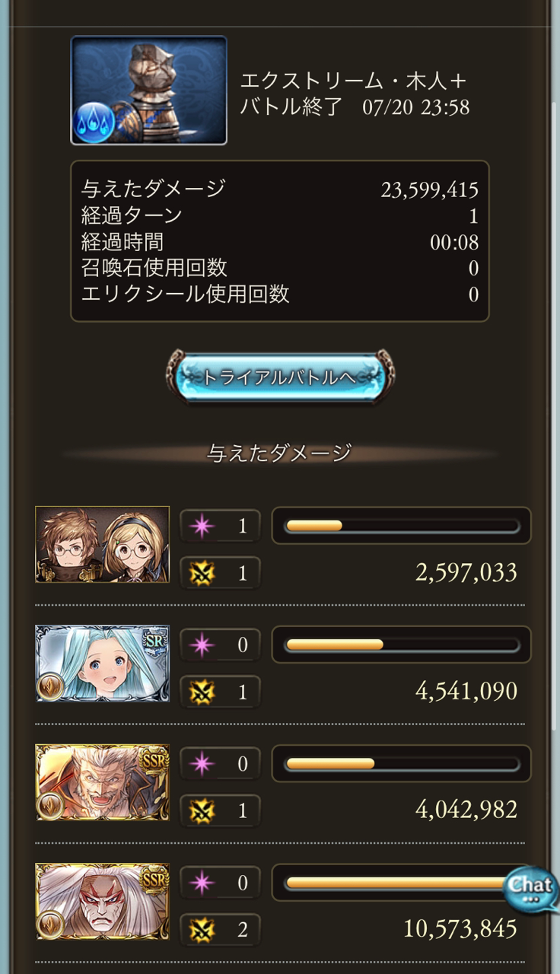Open the エクストリーム・木人 boss thumbnail

[x=149, y=90]
